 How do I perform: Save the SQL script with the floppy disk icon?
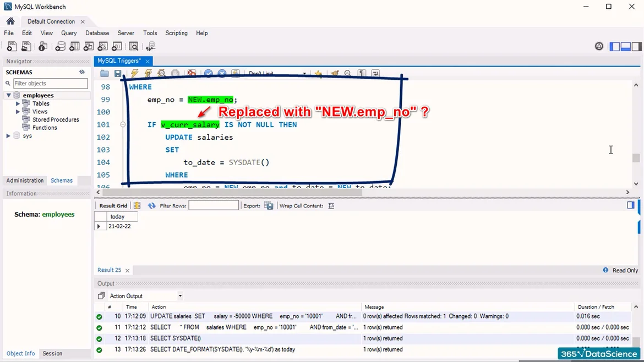(x=118, y=73)
